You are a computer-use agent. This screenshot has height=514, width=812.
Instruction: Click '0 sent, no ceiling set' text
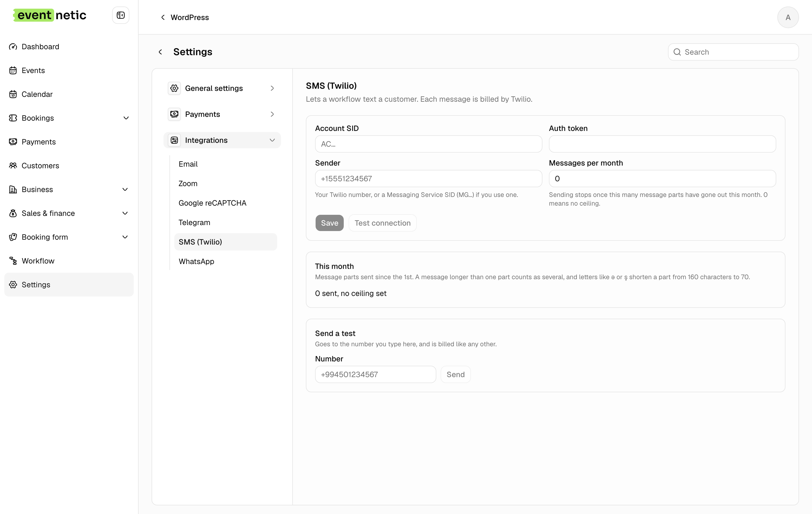pyautogui.click(x=351, y=294)
